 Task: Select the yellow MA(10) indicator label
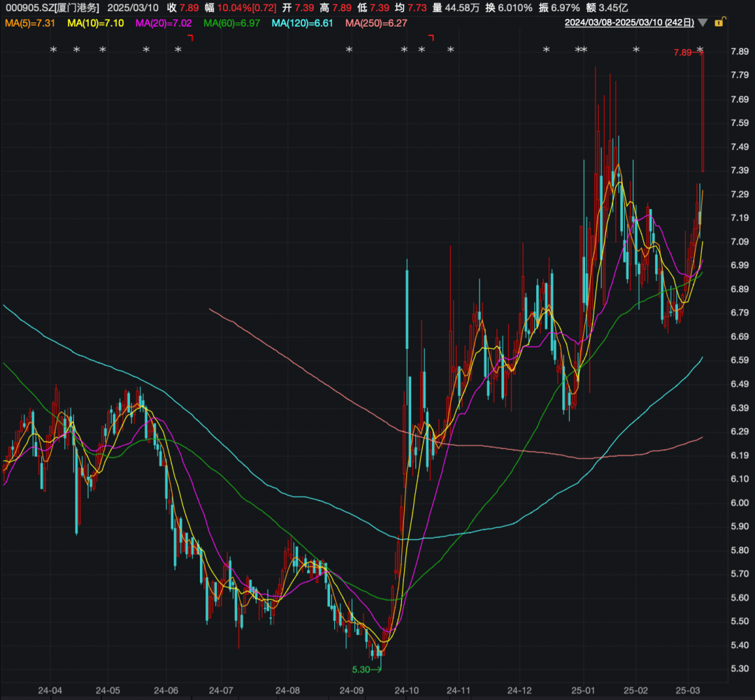tap(95, 23)
